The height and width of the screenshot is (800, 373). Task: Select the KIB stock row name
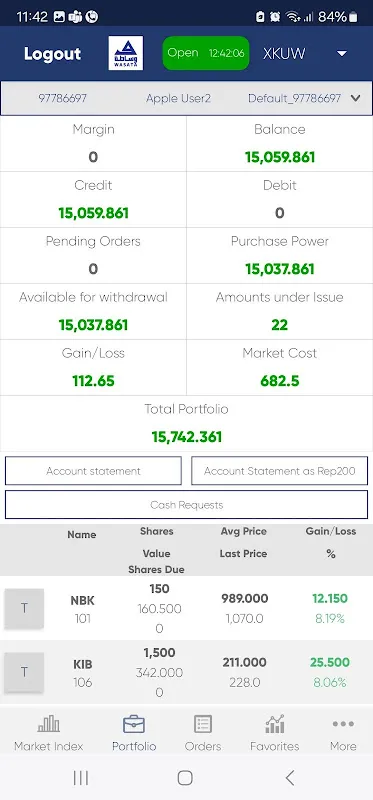click(83, 665)
